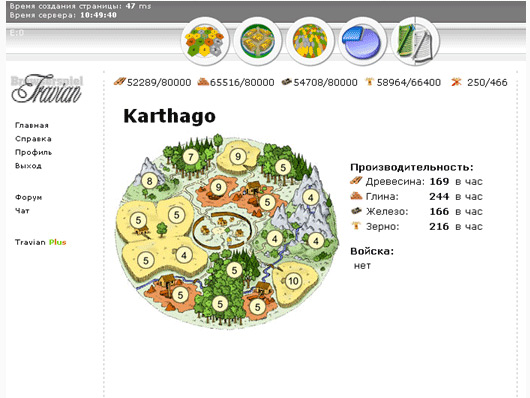
Task: Open the Справка help link
Action: (33, 139)
